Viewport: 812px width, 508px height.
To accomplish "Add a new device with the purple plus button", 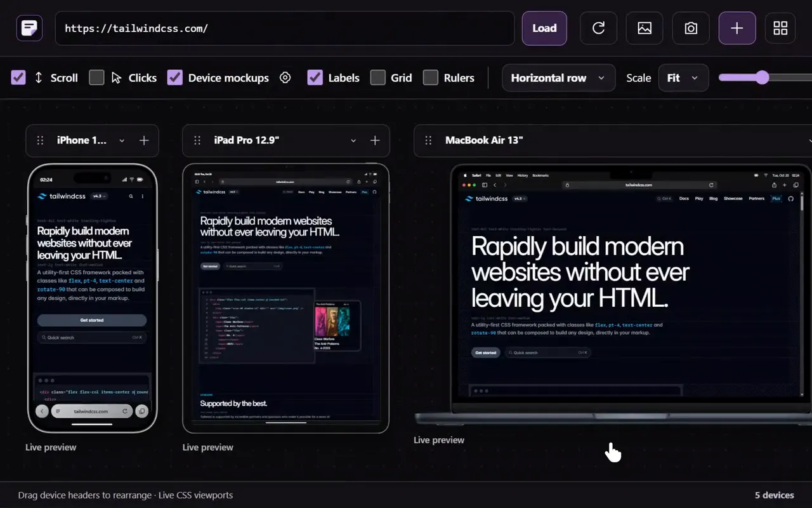I will pos(737,28).
